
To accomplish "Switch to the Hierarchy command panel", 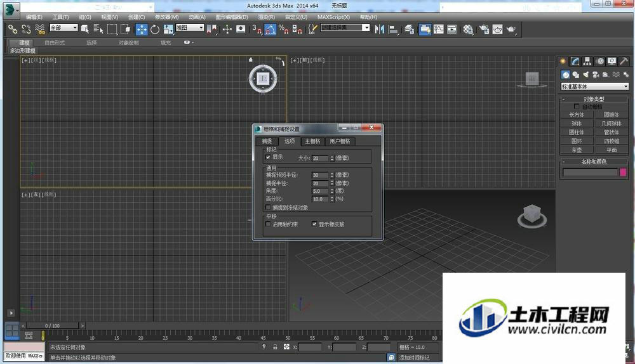I will [587, 61].
